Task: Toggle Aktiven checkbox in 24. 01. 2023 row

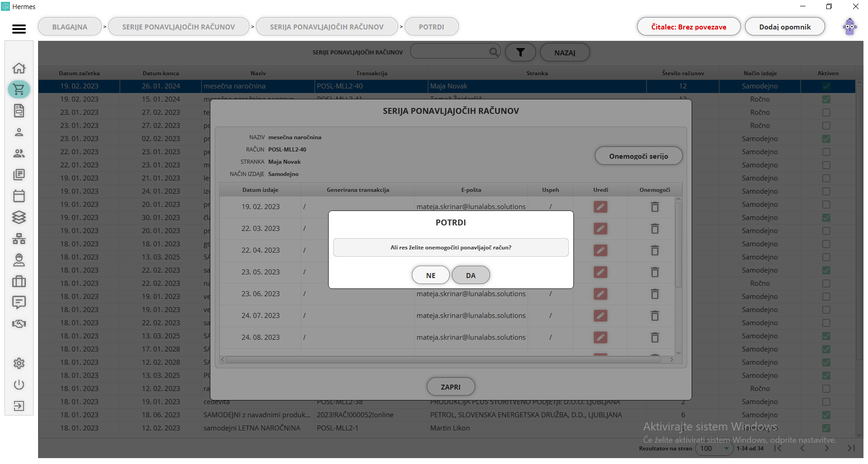Action: (826, 191)
